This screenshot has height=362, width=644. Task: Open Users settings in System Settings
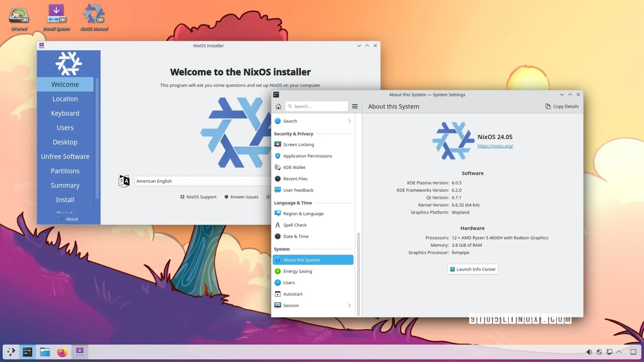point(313,283)
